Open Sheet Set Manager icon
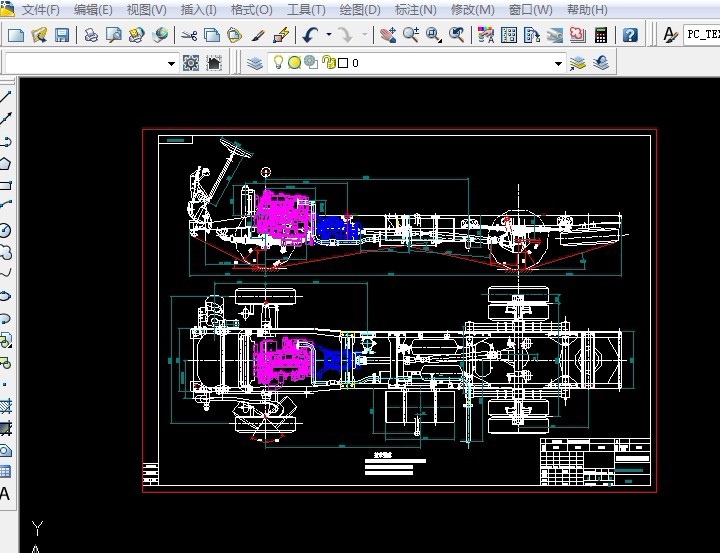This screenshot has width=720, height=553. pos(555,35)
